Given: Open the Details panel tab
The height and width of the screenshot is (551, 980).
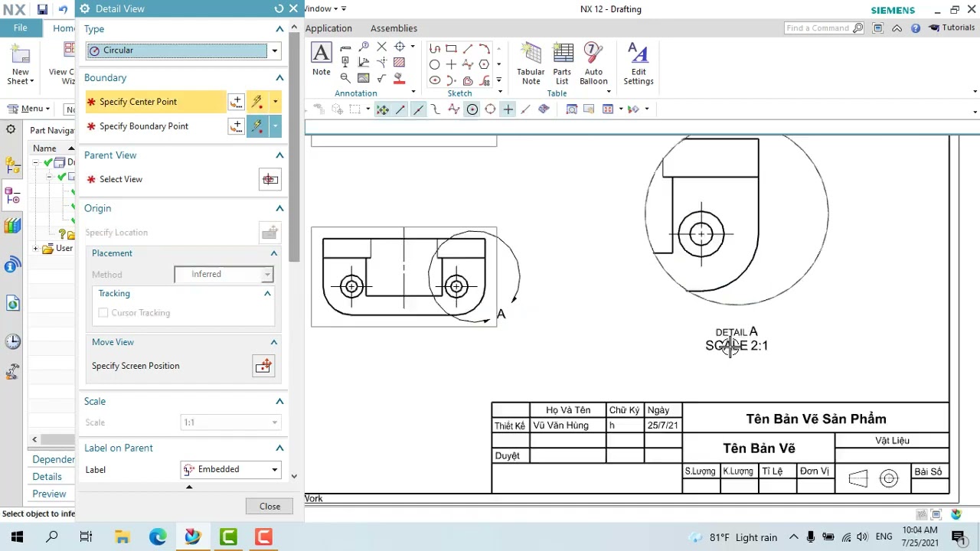Looking at the screenshot, I should coord(47,476).
